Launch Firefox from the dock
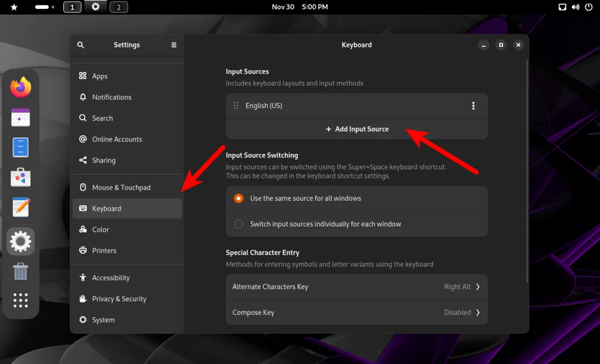Screen dimensions: 600x364 [21, 87]
